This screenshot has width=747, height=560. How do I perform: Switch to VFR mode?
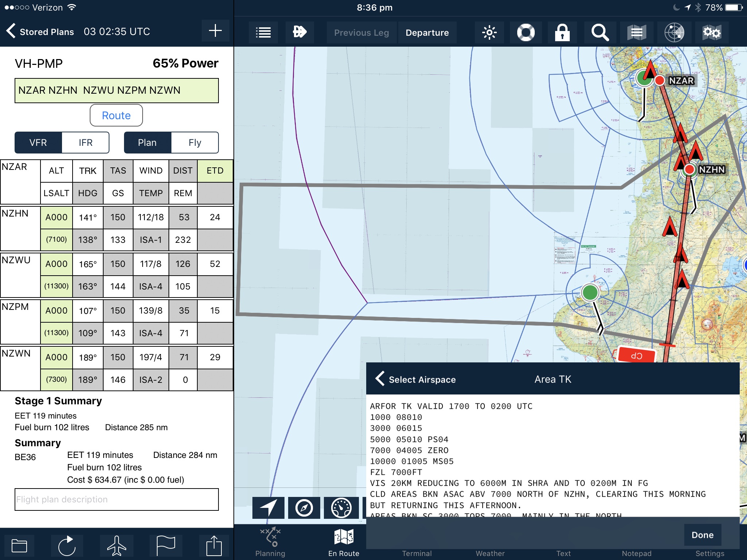coord(38,143)
